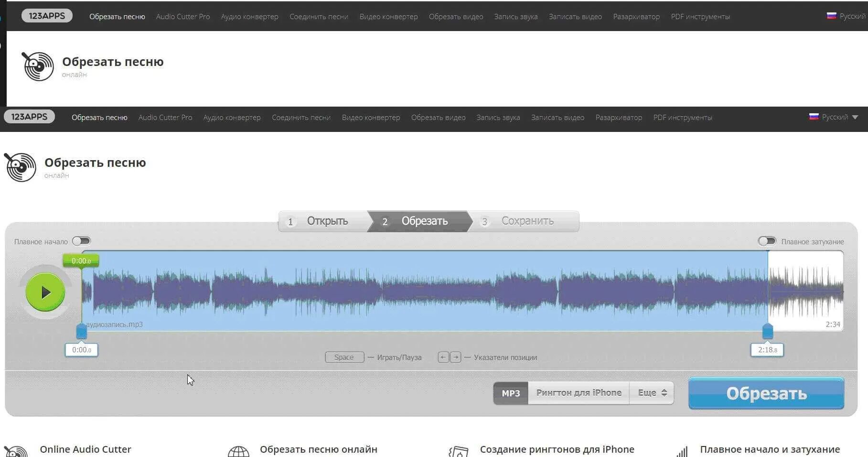Viewport: 868px width, 457px height.
Task: Choose MP3 output format
Action: point(511,393)
